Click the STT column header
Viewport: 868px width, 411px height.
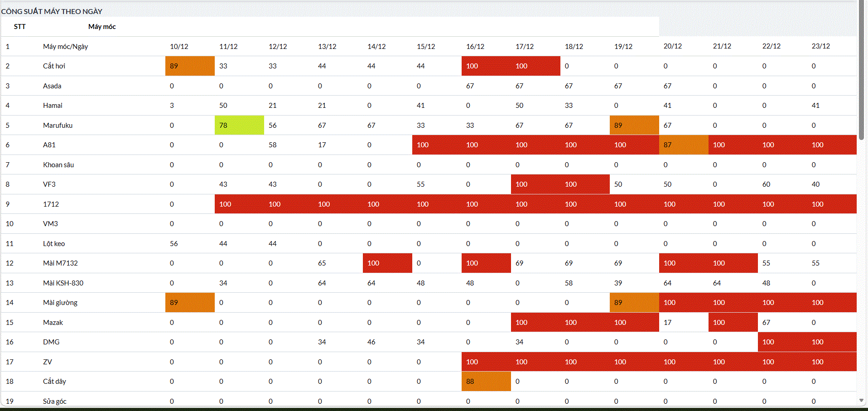[19, 27]
